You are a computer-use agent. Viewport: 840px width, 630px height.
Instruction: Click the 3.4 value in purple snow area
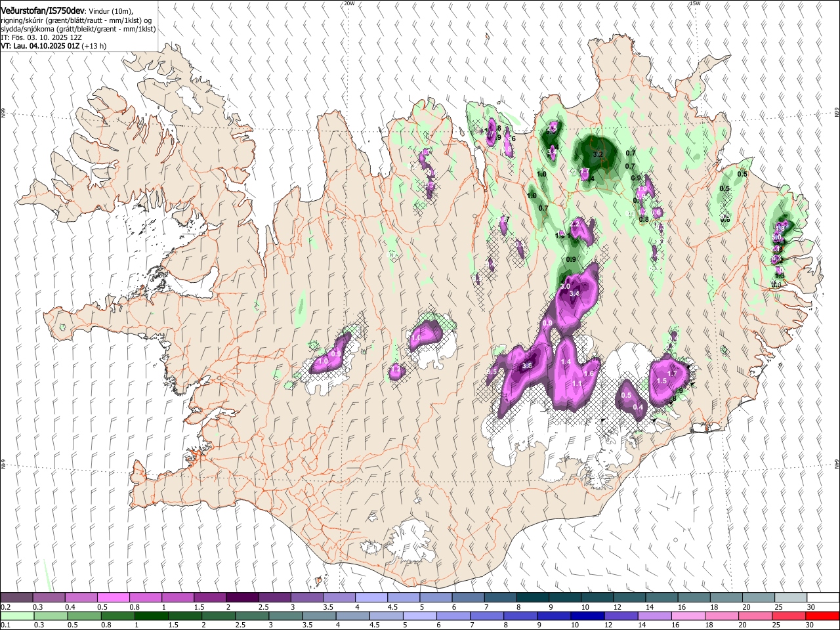pyautogui.click(x=574, y=294)
